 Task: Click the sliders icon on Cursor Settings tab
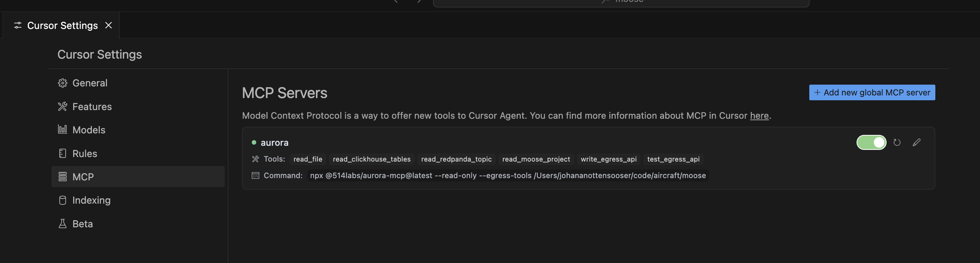(18, 25)
